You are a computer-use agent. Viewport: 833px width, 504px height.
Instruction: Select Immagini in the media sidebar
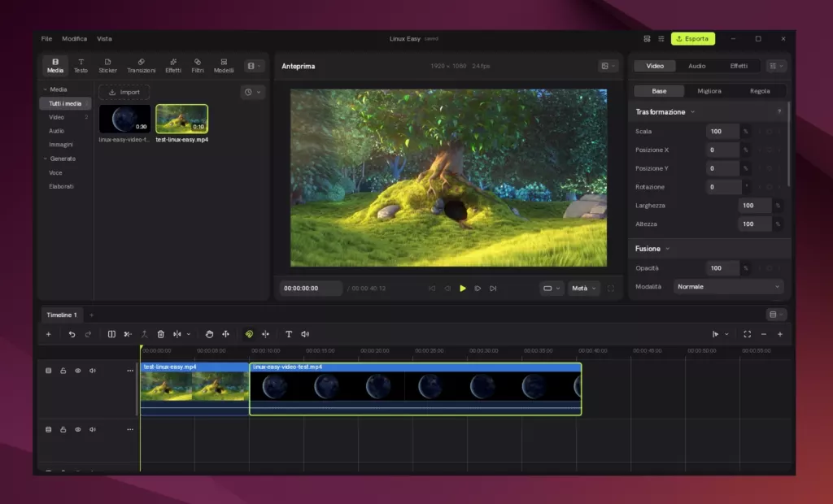[60, 145]
